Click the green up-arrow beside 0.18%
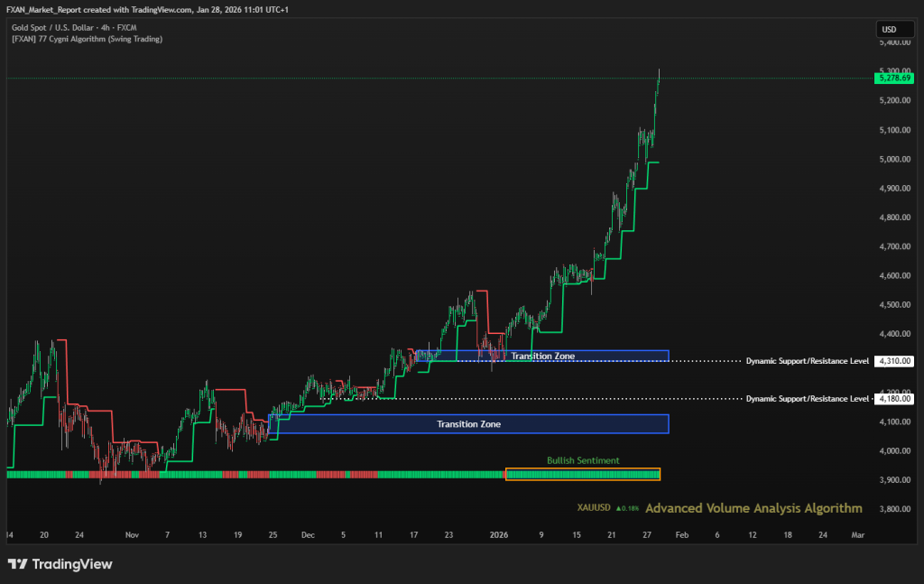Viewport: 924px width, 584px height. 618,508
